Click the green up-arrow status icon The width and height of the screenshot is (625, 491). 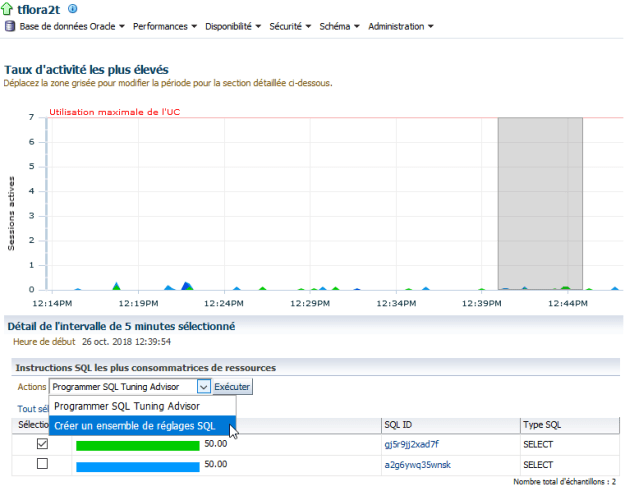[9, 9]
